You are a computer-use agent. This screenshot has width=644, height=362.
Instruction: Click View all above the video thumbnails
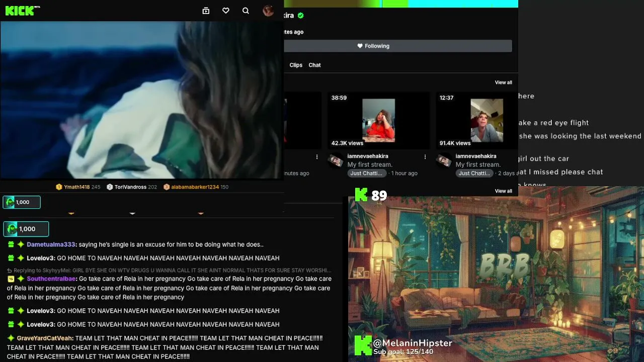click(x=503, y=82)
